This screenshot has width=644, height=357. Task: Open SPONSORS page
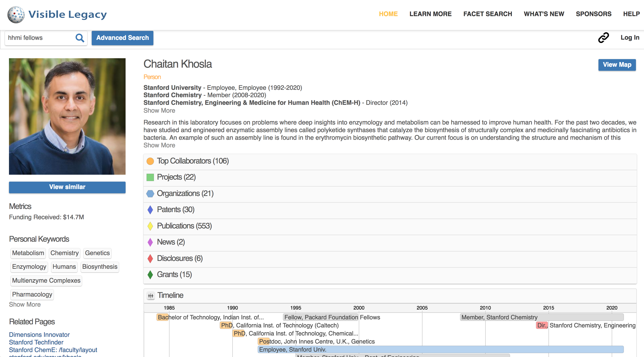click(594, 14)
